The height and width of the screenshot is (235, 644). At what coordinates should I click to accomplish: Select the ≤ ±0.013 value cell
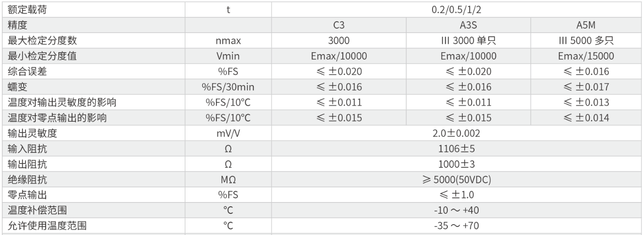[586, 102]
